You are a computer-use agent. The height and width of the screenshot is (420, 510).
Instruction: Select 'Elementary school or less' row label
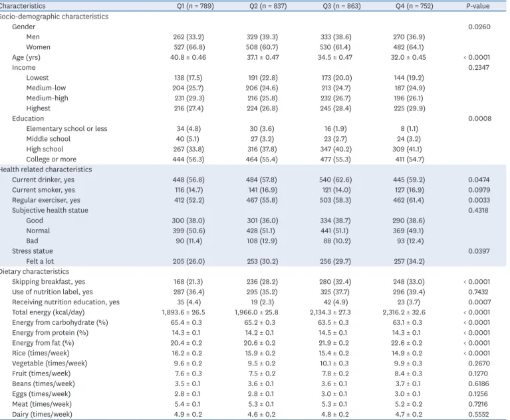click(x=66, y=129)
